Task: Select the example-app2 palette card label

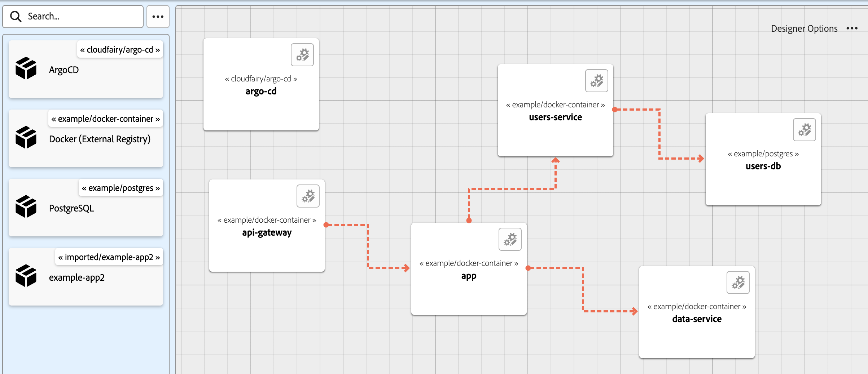Action: (77, 277)
